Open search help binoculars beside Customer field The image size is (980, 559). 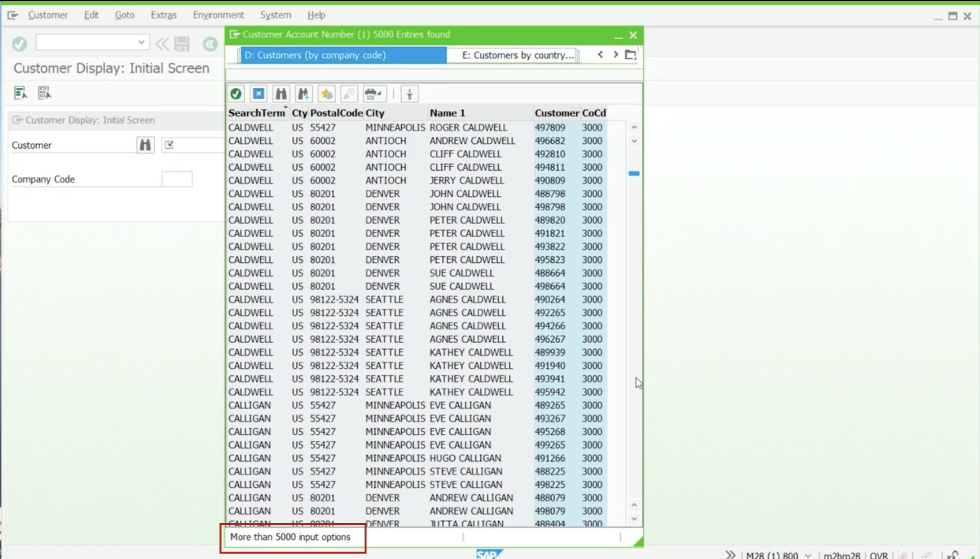[x=146, y=145]
